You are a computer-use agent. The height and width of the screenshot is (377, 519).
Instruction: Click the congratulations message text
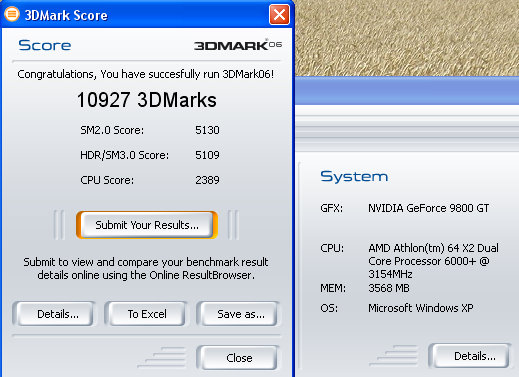click(x=146, y=74)
